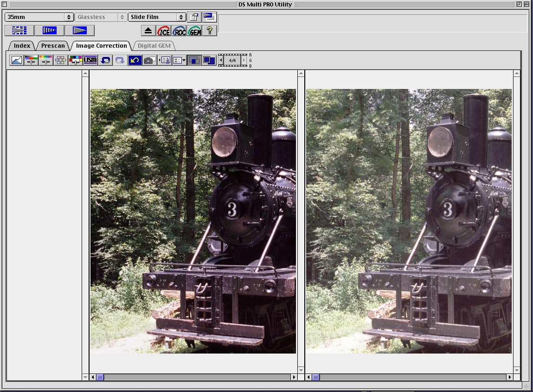Switch to the Prescan tab
Viewport: 533px width, 392px height.
coord(53,46)
